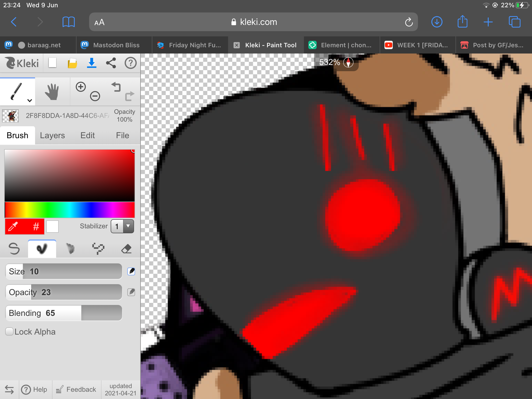Open the share icon in Kleki toolbar
This screenshot has width=532, height=399.
coord(111,63)
